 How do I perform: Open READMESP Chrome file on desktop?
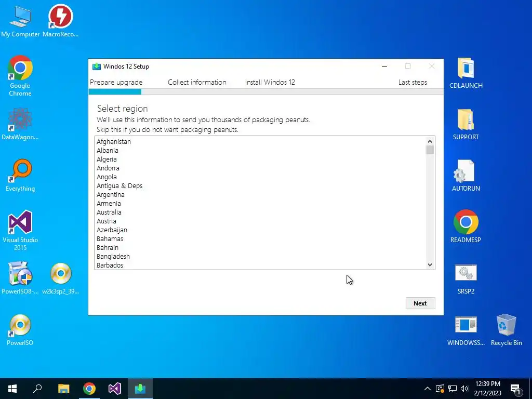click(466, 227)
